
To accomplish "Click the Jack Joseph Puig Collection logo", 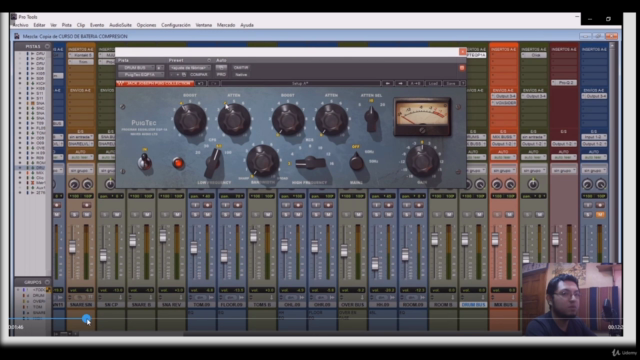I will pyautogui.click(x=155, y=83).
